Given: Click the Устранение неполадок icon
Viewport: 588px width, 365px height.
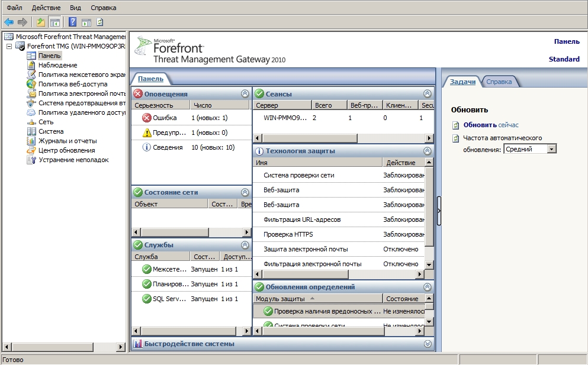Looking at the screenshot, I should (x=31, y=160).
